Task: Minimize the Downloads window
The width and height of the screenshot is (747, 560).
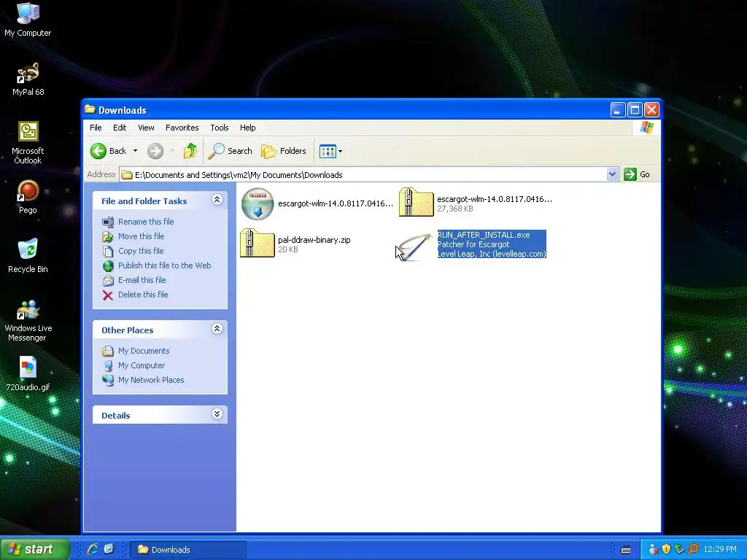Action: [x=617, y=110]
